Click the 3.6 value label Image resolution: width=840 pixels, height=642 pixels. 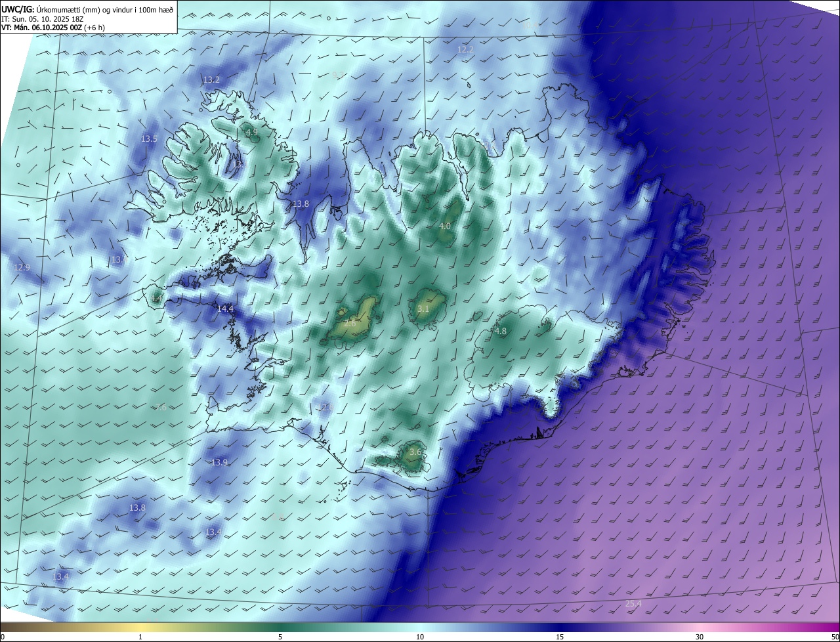[415, 452]
